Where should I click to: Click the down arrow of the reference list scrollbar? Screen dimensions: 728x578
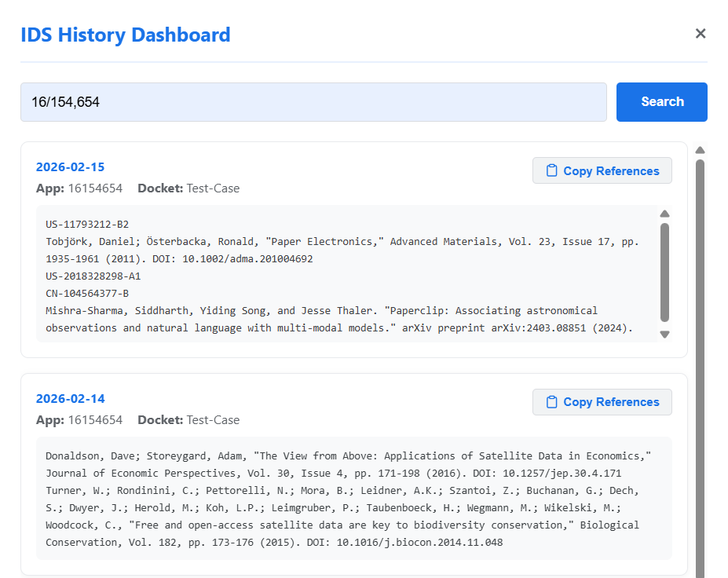coord(665,335)
